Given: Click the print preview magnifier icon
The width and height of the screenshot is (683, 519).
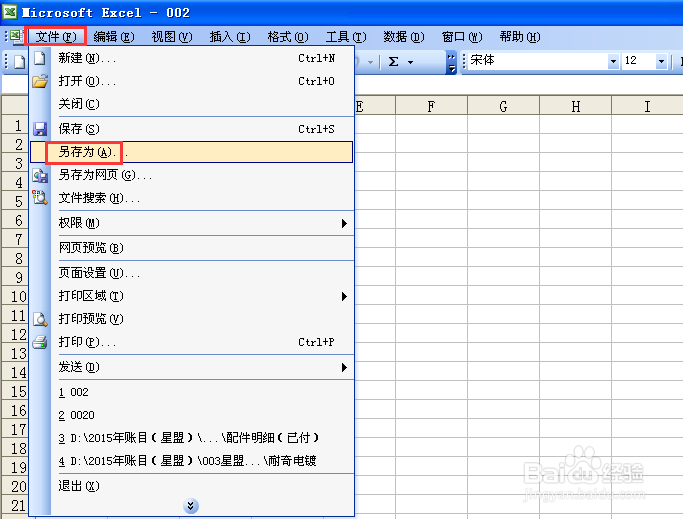Looking at the screenshot, I should pyautogui.click(x=40, y=319).
